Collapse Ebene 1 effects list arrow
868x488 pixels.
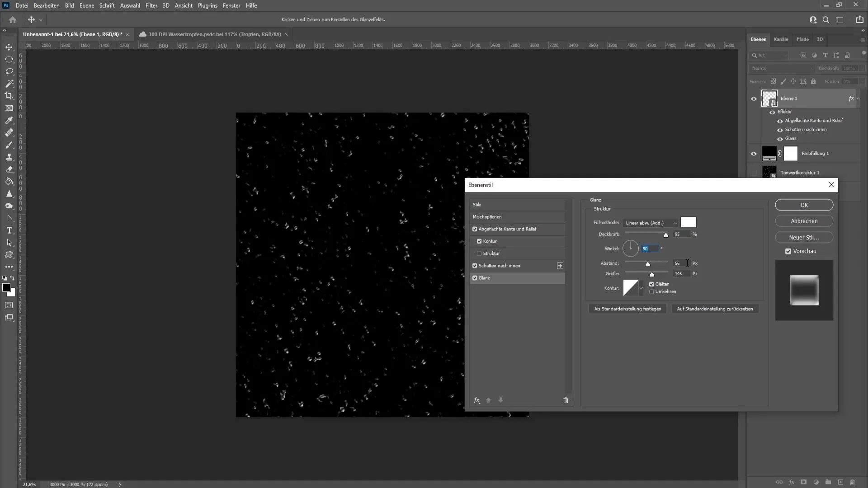click(858, 99)
